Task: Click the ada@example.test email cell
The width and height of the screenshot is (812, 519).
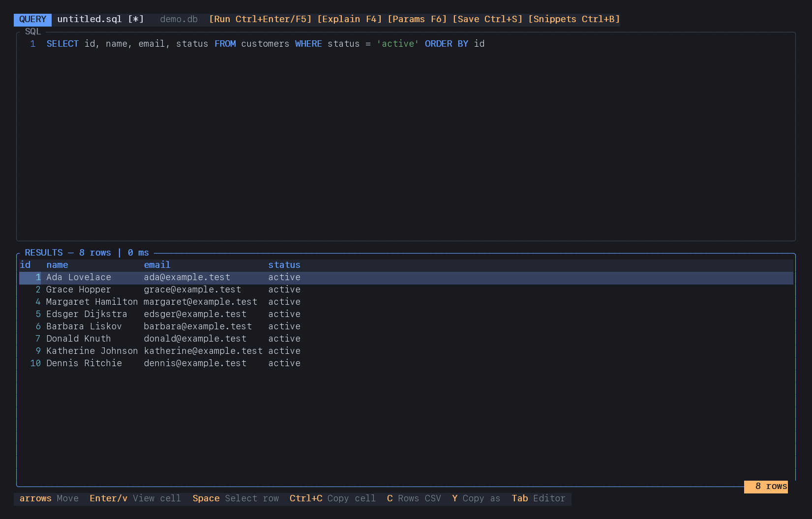Action: tap(187, 277)
